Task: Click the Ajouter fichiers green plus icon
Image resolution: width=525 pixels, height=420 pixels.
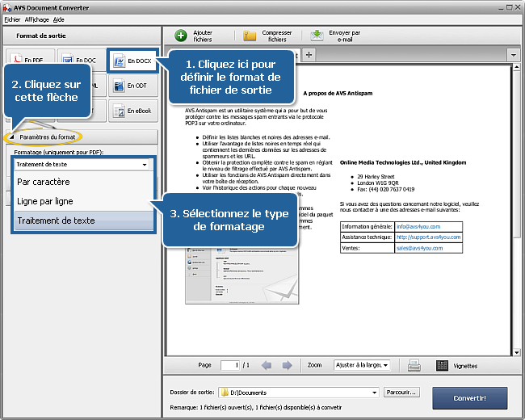Action: [x=181, y=36]
